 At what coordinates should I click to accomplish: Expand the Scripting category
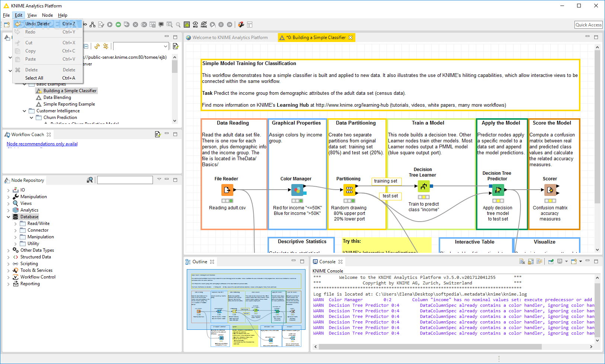[9, 264]
